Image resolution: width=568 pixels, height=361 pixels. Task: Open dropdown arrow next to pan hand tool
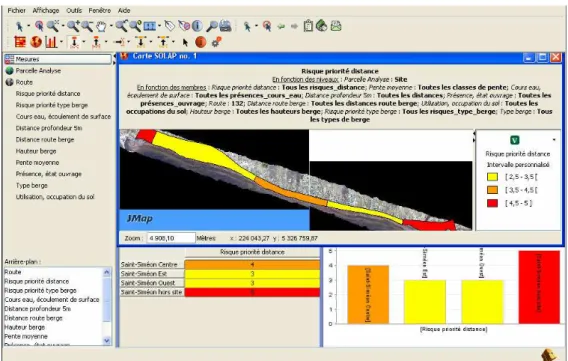click(111, 26)
